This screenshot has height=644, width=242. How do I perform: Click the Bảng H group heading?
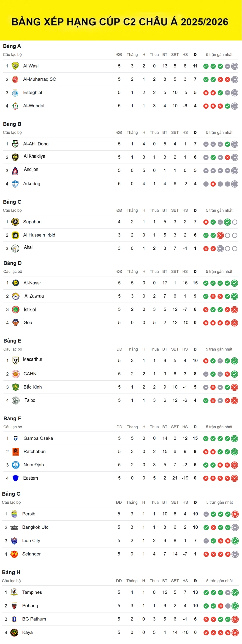coord(11,572)
